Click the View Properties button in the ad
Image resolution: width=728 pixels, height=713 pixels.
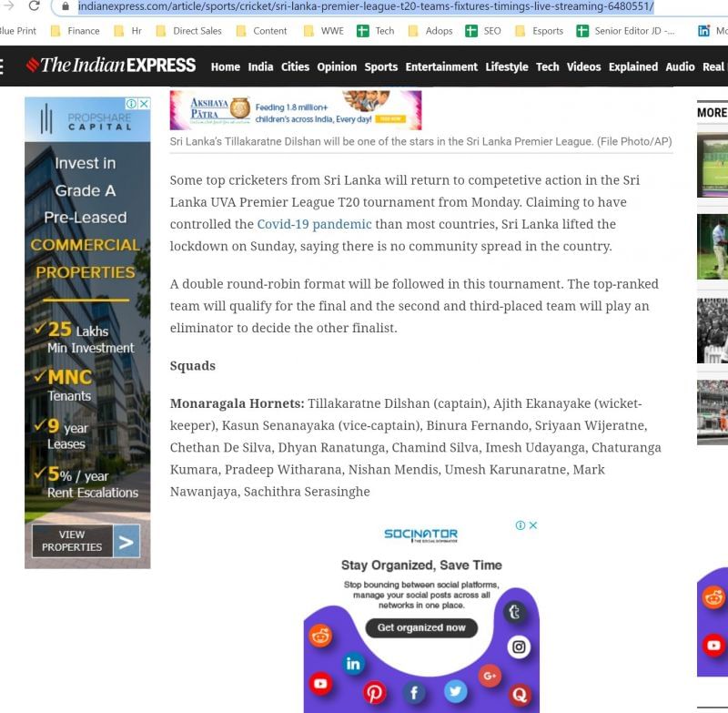click(x=86, y=541)
